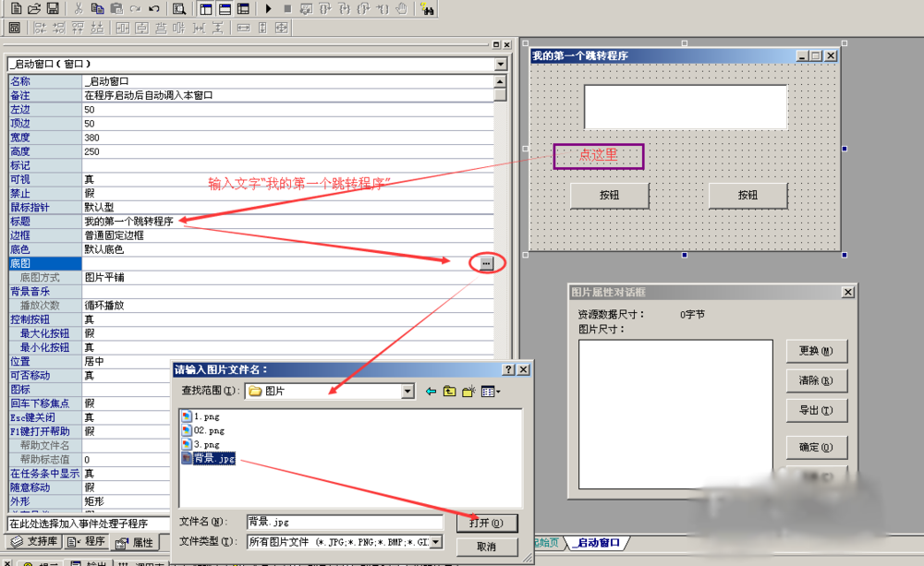Click the back arrow in file dialog

(x=431, y=391)
